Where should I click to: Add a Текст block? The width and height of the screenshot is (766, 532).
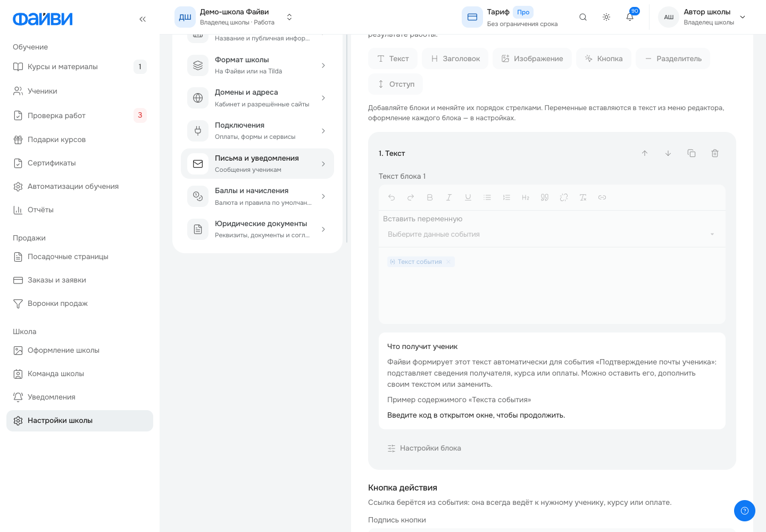393,59
